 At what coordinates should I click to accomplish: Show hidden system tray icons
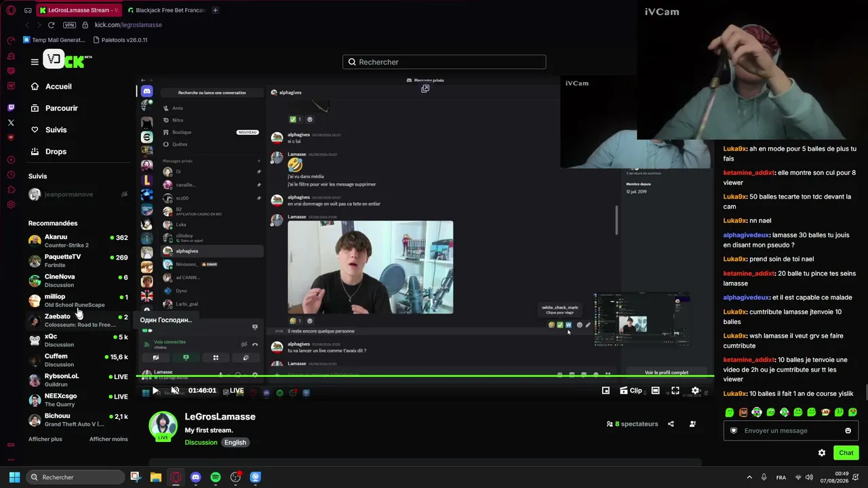[x=749, y=477]
